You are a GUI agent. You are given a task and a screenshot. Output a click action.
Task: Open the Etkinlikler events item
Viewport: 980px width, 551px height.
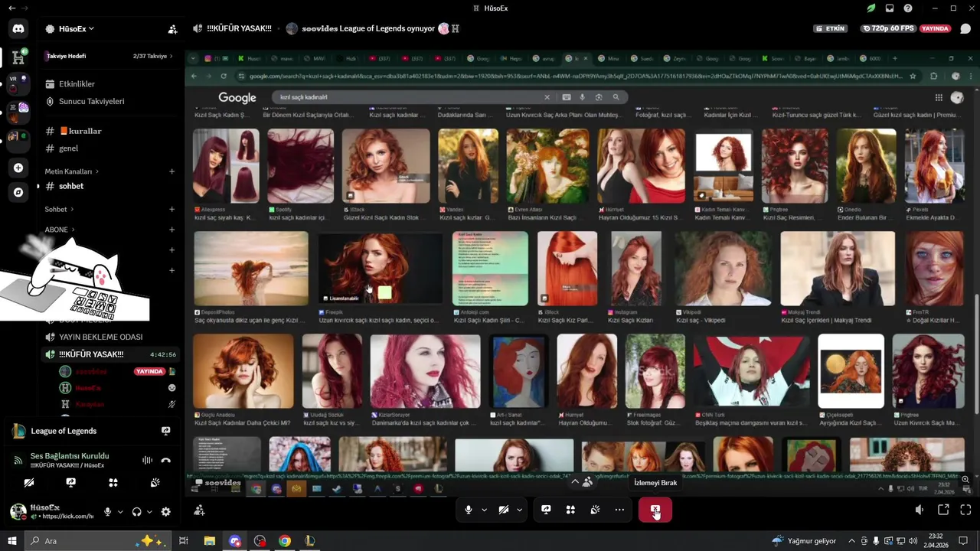tap(77, 84)
